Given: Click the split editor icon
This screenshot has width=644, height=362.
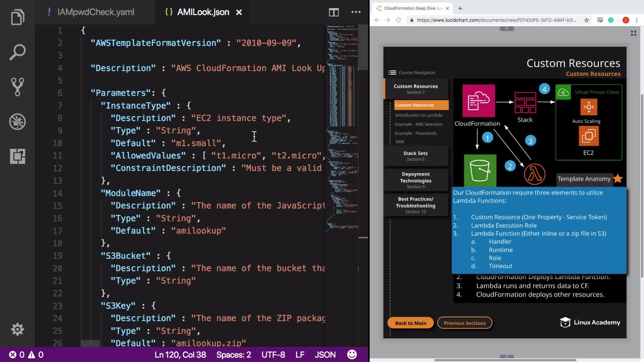Looking at the screenshot, I should pyautogui.click(x=333, y=12).
